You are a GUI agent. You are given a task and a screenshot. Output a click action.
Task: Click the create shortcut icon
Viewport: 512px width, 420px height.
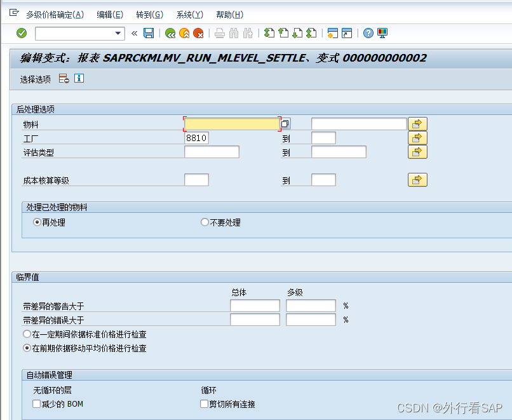pos(347,33)
